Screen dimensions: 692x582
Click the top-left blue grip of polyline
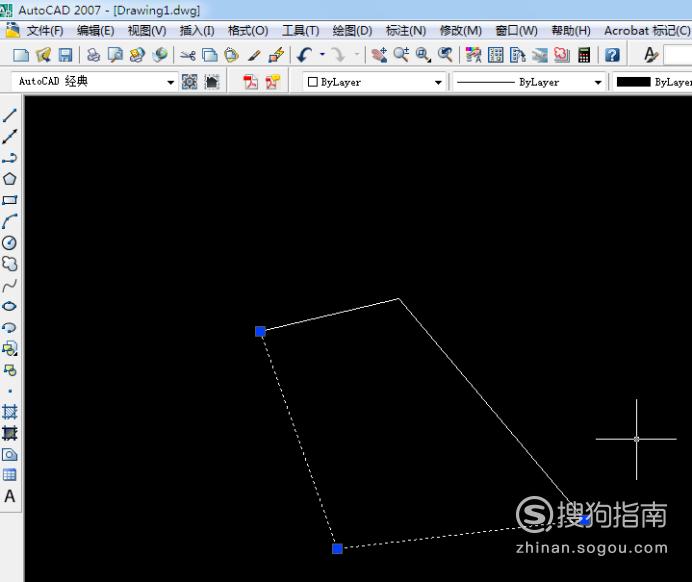pyautogui.click(x=260, y=331)
